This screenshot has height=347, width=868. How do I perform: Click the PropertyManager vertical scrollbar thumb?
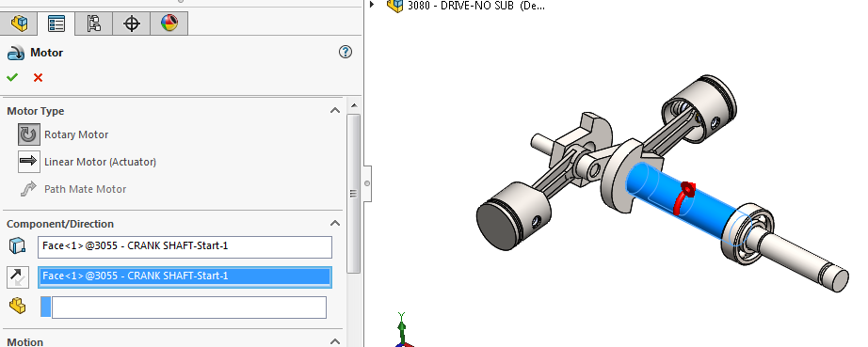click(x=354, y=193)
